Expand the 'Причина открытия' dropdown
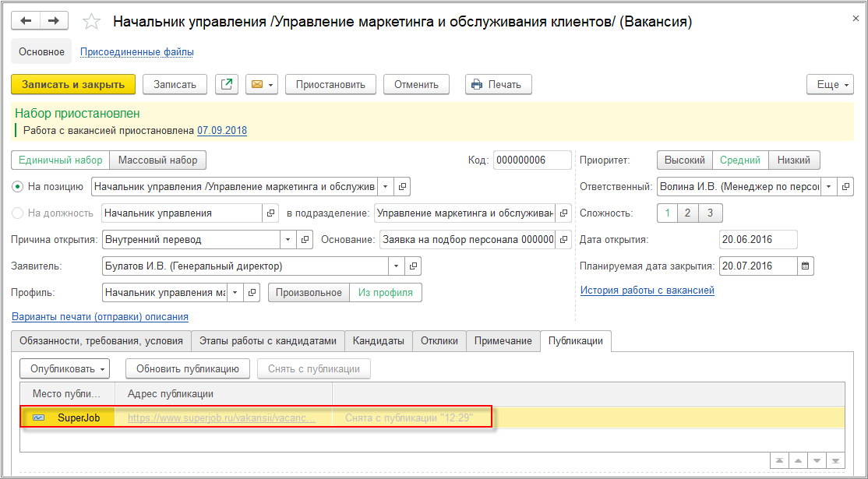This screenshot has height=479, width=868. [288, 239]
